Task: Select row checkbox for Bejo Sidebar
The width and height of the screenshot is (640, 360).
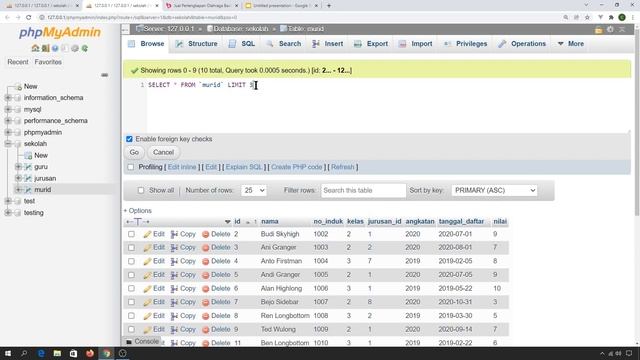Action: click(131, 302)
